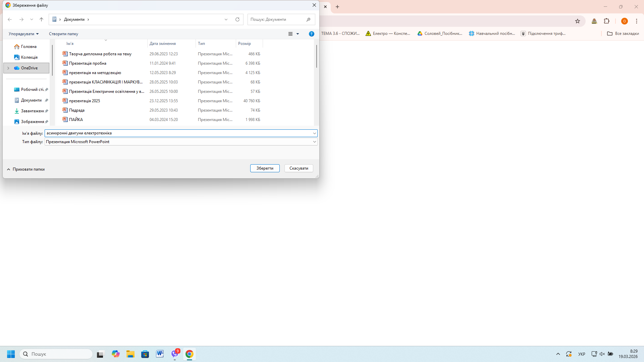Click the help question mark icon
644x362 pixels.
pyautogui.click(x=311, y=34)
